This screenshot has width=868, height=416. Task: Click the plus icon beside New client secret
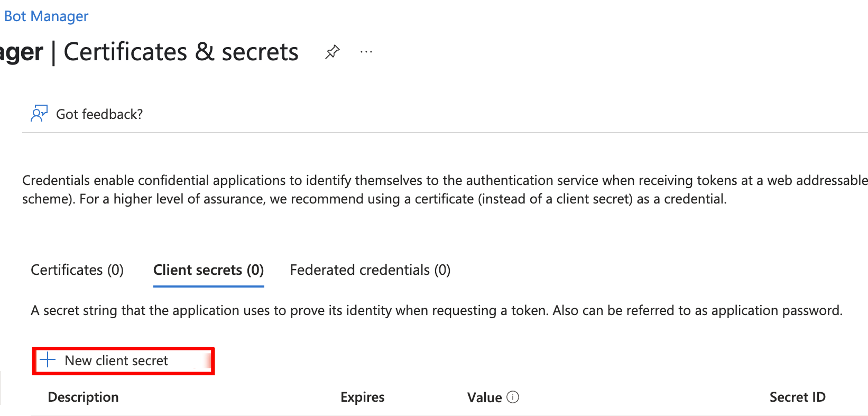tap(48, 360)
